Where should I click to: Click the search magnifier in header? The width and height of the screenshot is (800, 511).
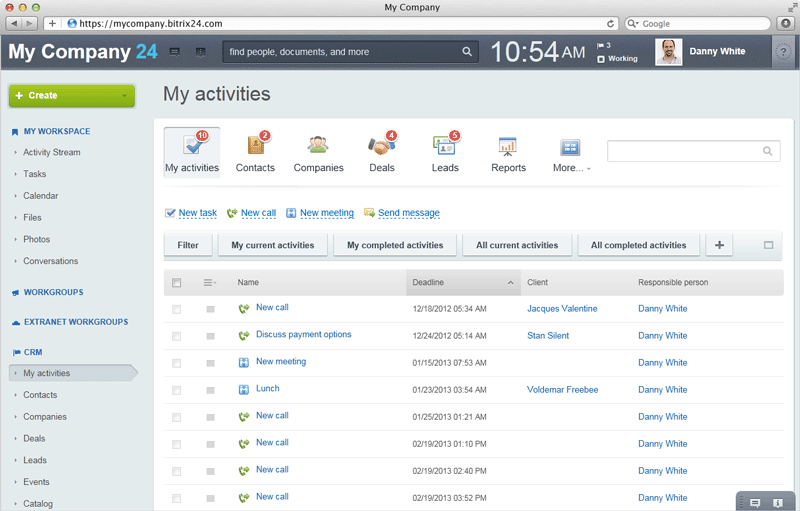pos(467,52)
